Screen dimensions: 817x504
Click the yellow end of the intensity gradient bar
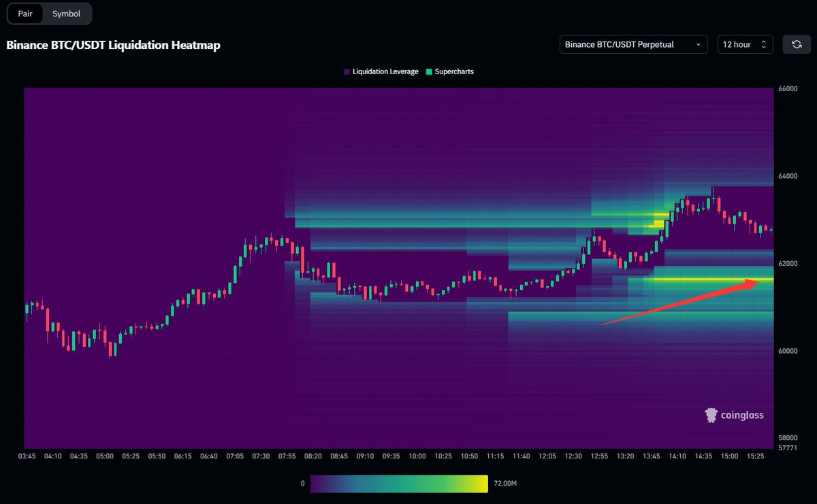click(x=483, y=483)
